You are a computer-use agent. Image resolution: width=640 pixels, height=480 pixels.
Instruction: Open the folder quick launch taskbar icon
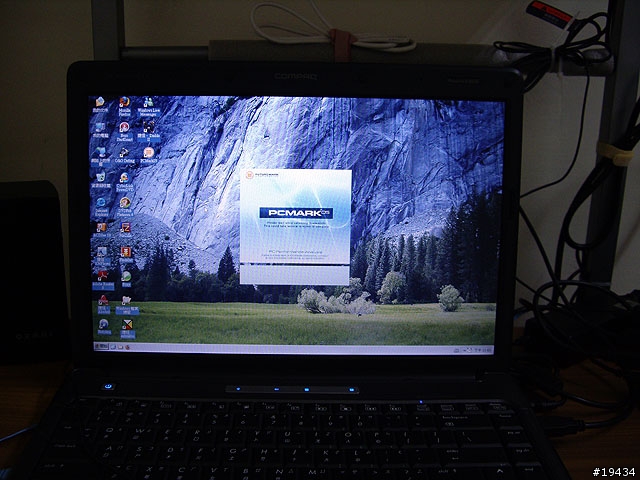coord(120,347)
